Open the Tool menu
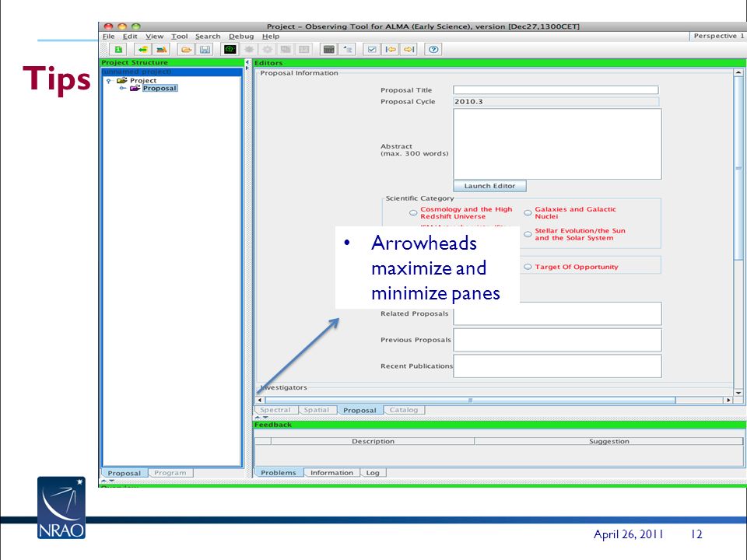747x560 pixels. (180, 37)
